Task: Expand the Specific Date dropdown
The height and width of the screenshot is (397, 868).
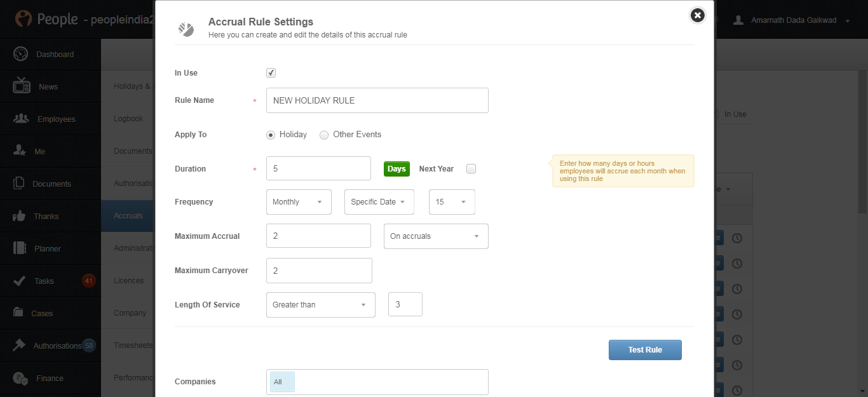Action: pyautogui.click(x=379, y=202)
